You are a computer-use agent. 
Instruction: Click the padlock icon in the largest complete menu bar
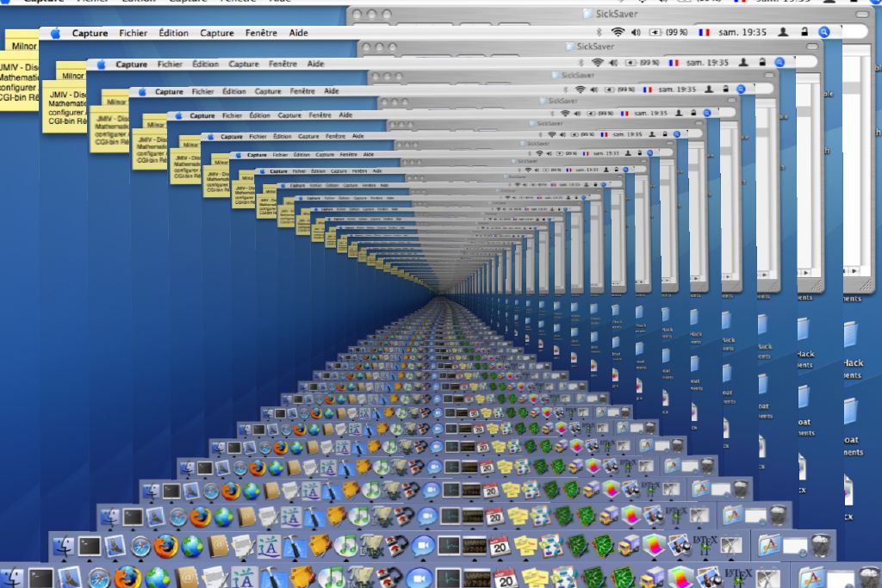click(x=804, y=33)
